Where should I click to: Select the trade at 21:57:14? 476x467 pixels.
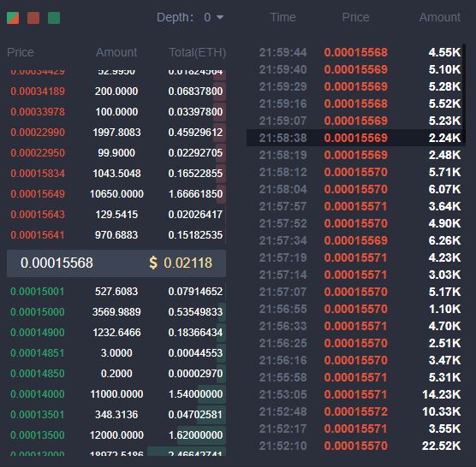pyautogui.click(x=356, y=275)
